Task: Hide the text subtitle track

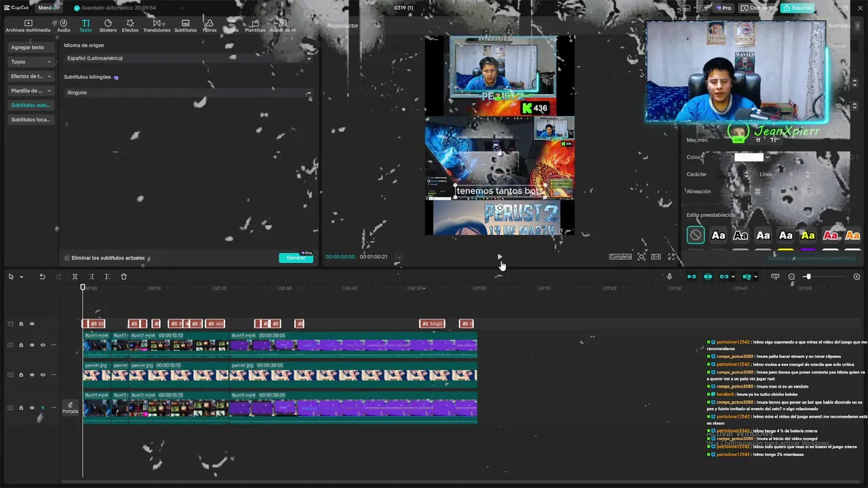Action: [x=32, y=324]
